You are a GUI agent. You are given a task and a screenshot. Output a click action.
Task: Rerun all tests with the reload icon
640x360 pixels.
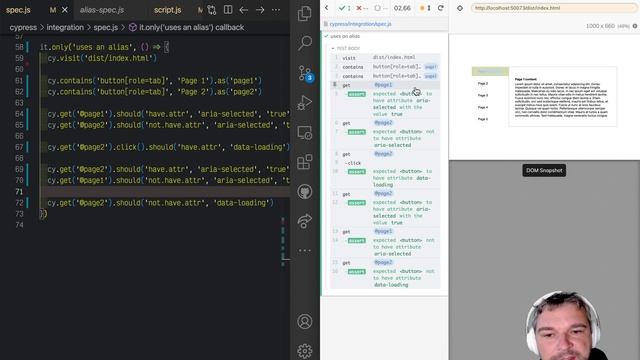441,8
